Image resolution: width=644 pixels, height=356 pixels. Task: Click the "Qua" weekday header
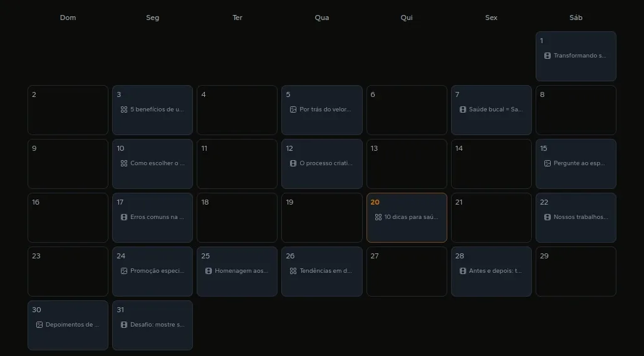[x=322, y=18]
